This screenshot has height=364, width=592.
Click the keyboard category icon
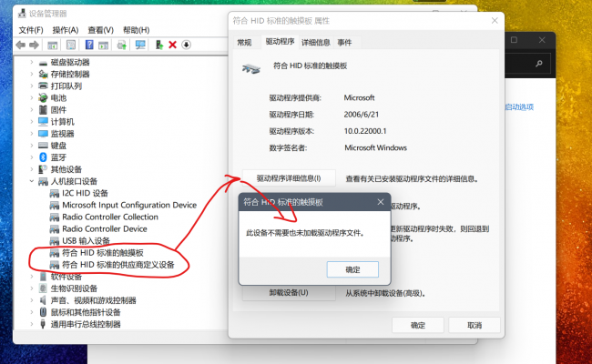pyautogui.click(x=43, y=146)
